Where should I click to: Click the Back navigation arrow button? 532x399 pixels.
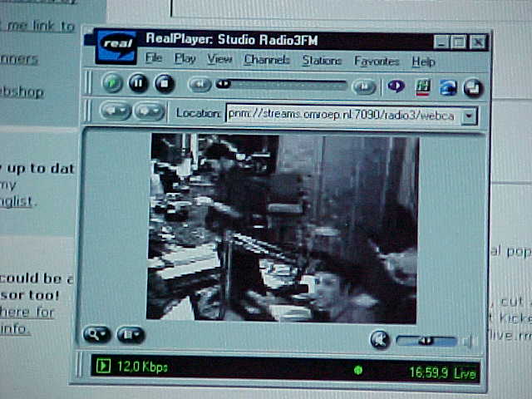(x=116, y=111)
